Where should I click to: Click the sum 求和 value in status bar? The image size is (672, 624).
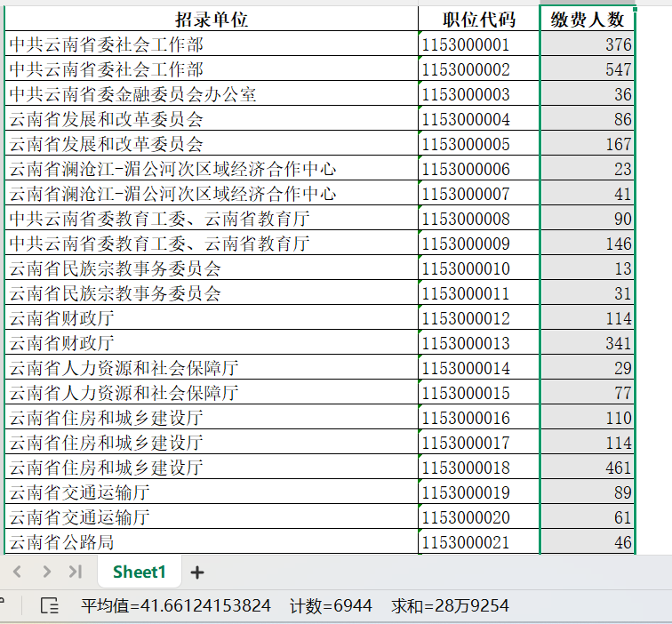(x=450, y=606)
